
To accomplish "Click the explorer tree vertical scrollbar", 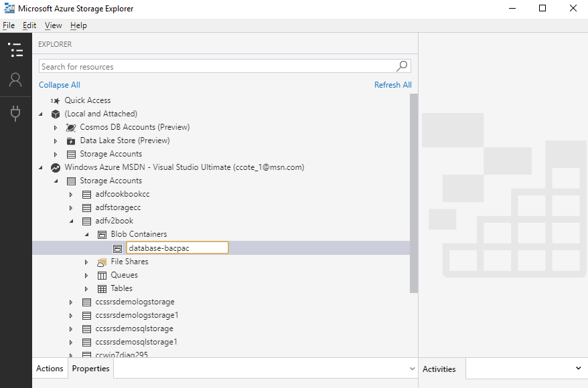I will [x=414, y=193].
